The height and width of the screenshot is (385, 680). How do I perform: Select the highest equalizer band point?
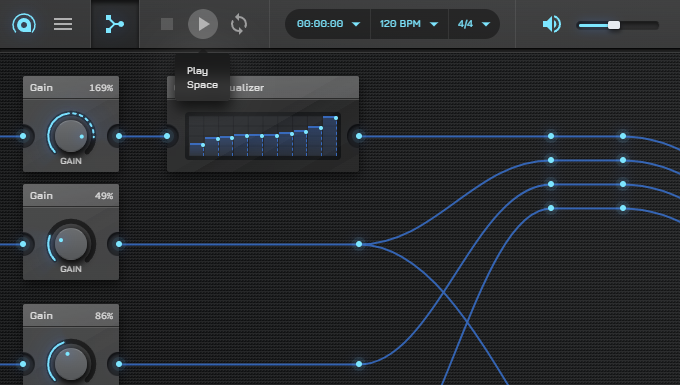tap(336, 118)
